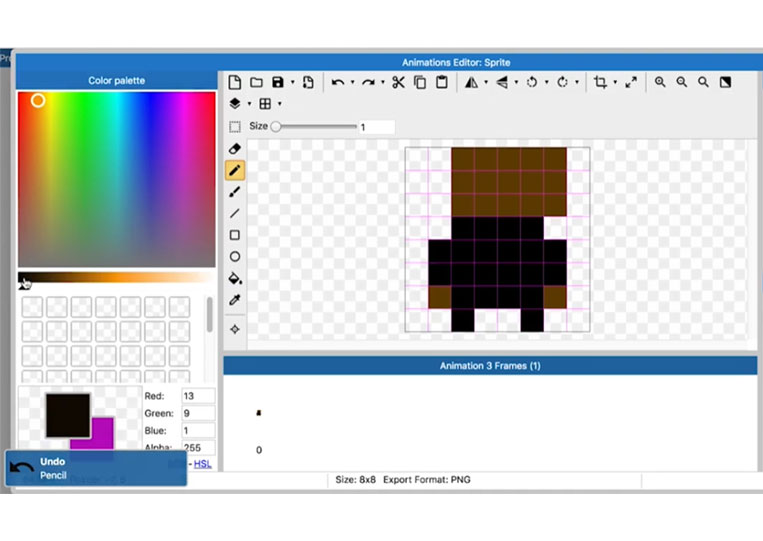Undo the last action in the toolbar
This screenshot has height=541, width=763.
point(338,82)
